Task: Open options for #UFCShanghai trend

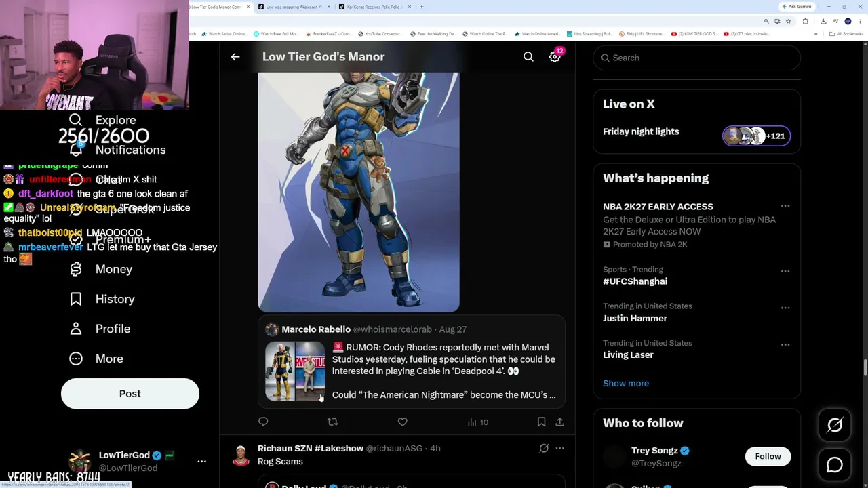Action: 785,271
